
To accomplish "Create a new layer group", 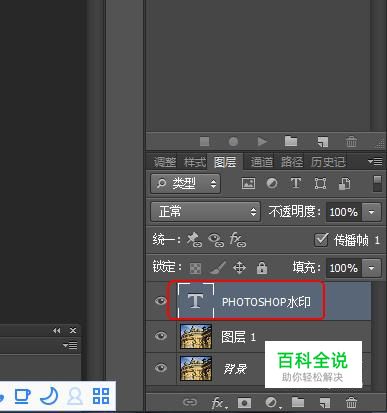I will pos(298,402).
